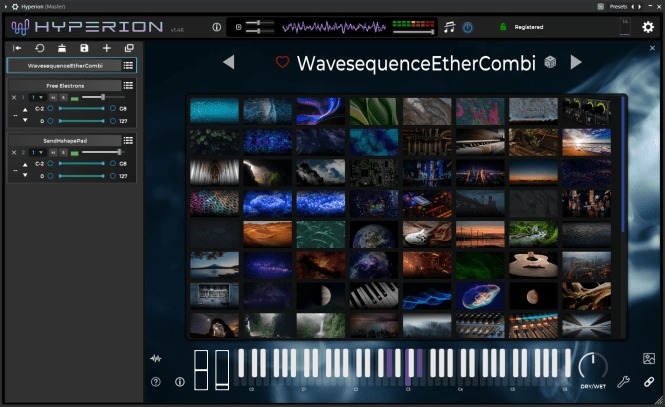Go to the previous preset arrow
Viewport: 665px width, 407px height.
[228, 62]
